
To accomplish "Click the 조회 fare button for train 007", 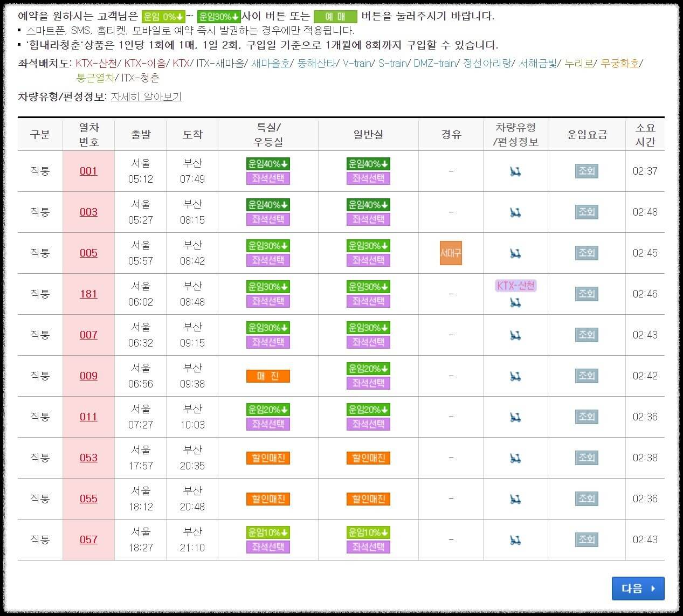I will coord(587,335).
